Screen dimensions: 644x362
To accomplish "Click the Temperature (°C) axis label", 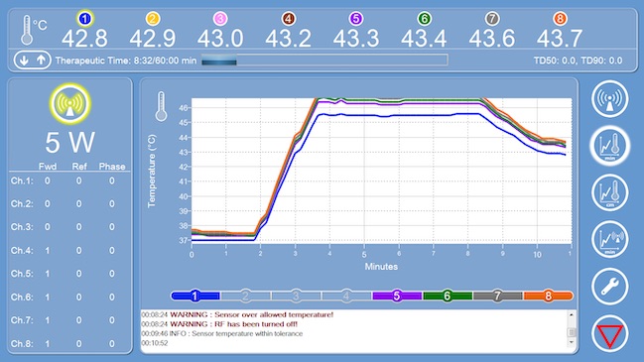I will point(152,171).
